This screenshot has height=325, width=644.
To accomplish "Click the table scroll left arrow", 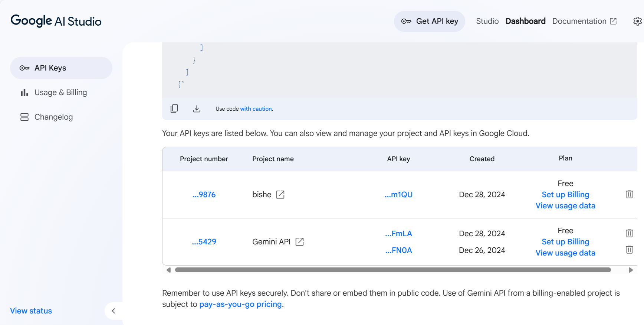I will click(168, 270).
